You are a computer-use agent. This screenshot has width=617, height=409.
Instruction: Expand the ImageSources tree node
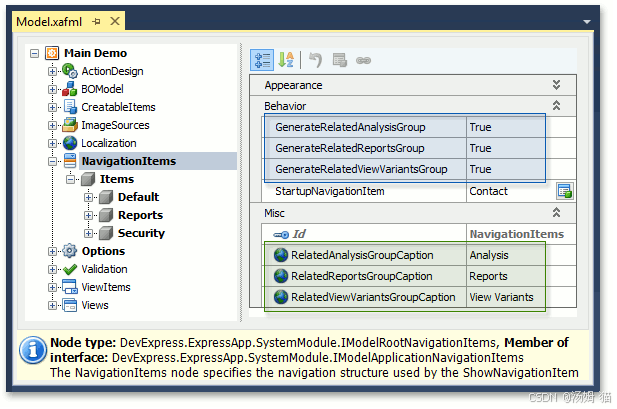coord(52,125)
